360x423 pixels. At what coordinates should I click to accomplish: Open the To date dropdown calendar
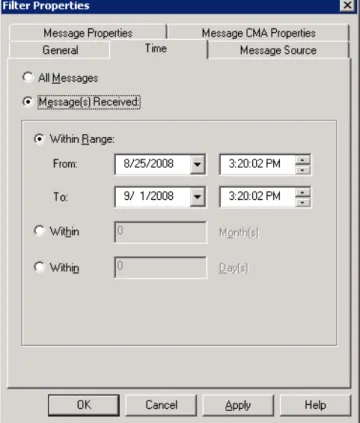(197, 196)
